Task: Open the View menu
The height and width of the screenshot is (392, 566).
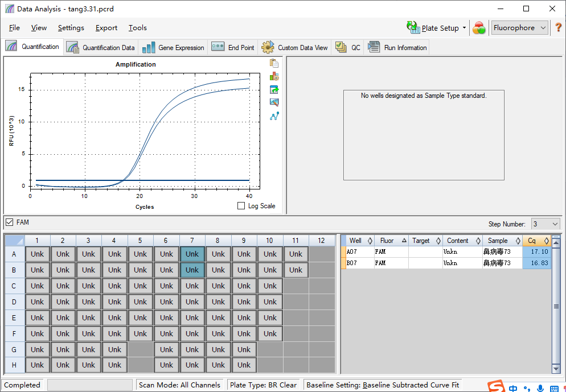Action: pos(39,28)
